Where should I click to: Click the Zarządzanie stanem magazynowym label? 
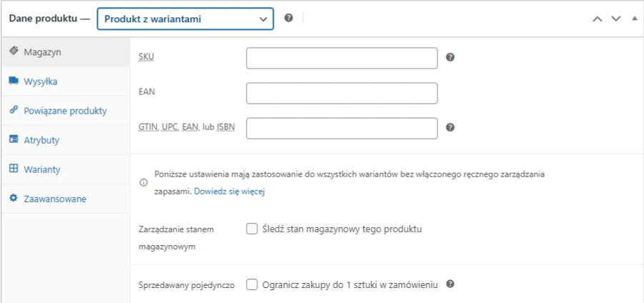coord(177,238)
